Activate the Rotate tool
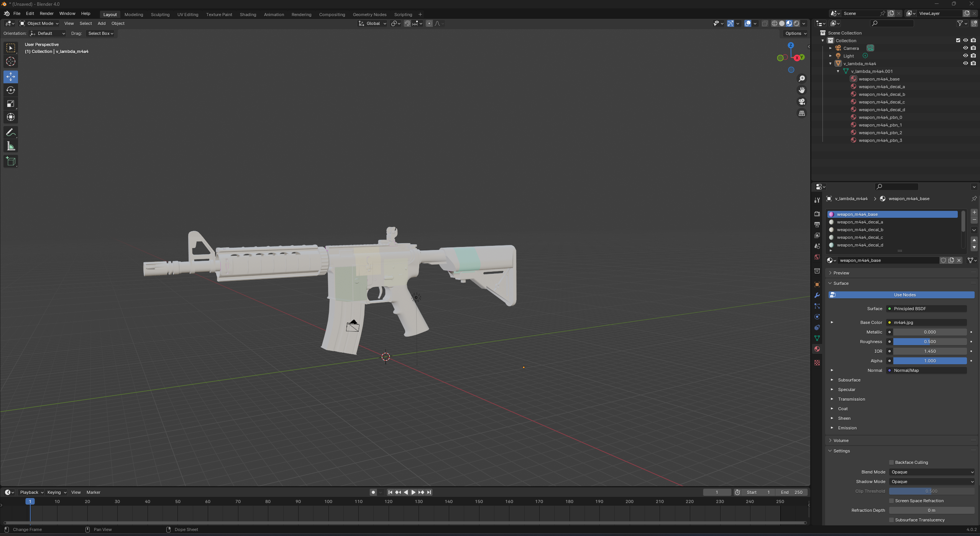Viewport: 980px width, 536px height. tap(11, 90)
